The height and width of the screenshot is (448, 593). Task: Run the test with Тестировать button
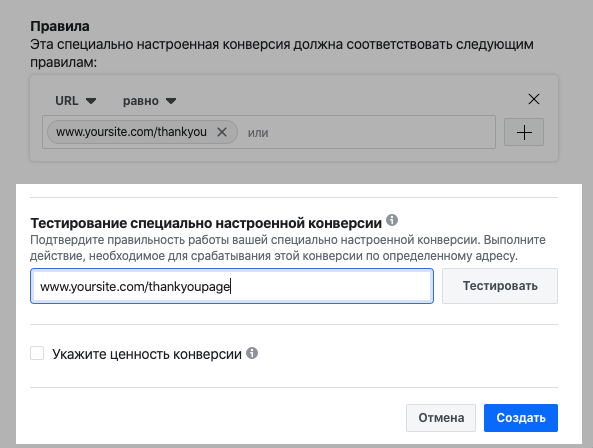500,286
